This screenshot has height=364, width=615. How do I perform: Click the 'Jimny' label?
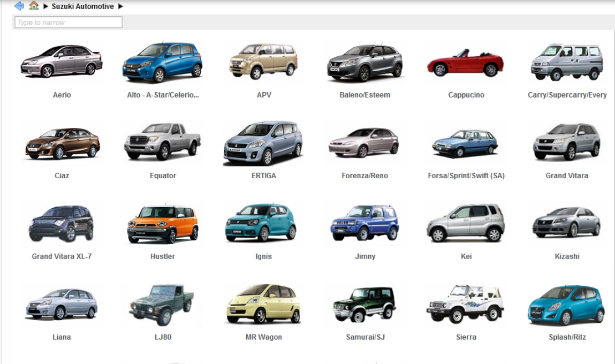[365, 256]
